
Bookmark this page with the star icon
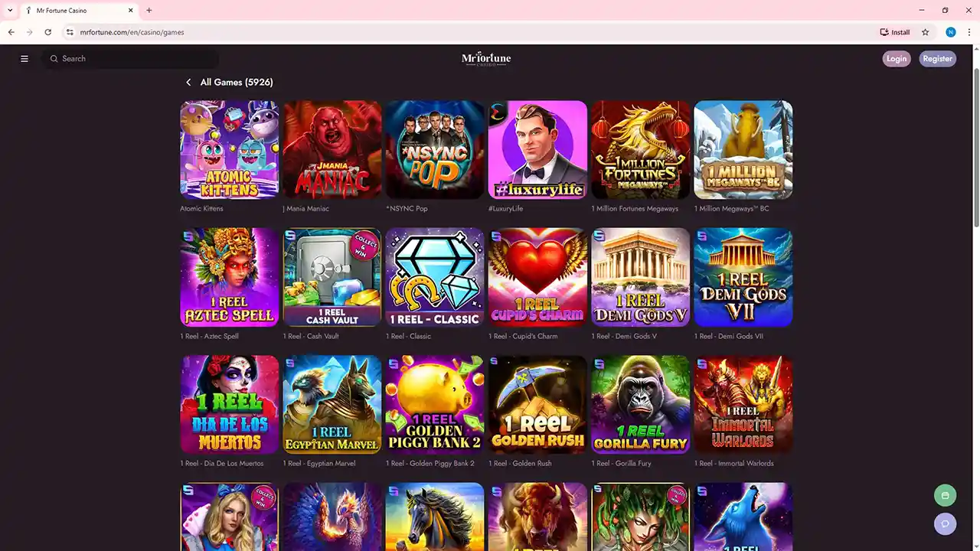925,32
